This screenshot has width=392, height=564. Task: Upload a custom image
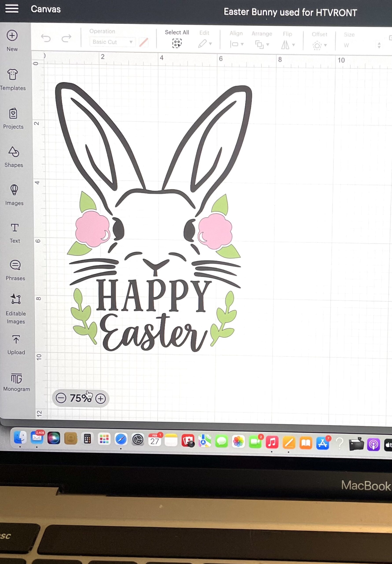[16, 338]
